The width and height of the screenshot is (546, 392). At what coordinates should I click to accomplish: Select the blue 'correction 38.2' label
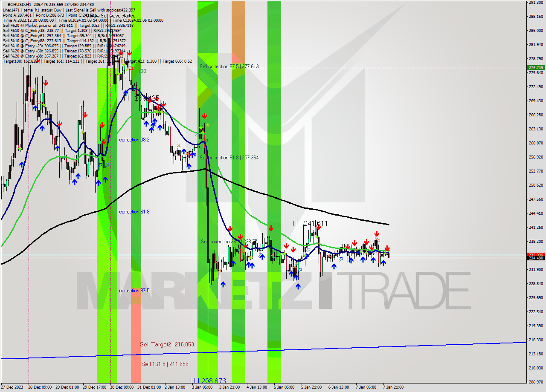tap(134, 140)
